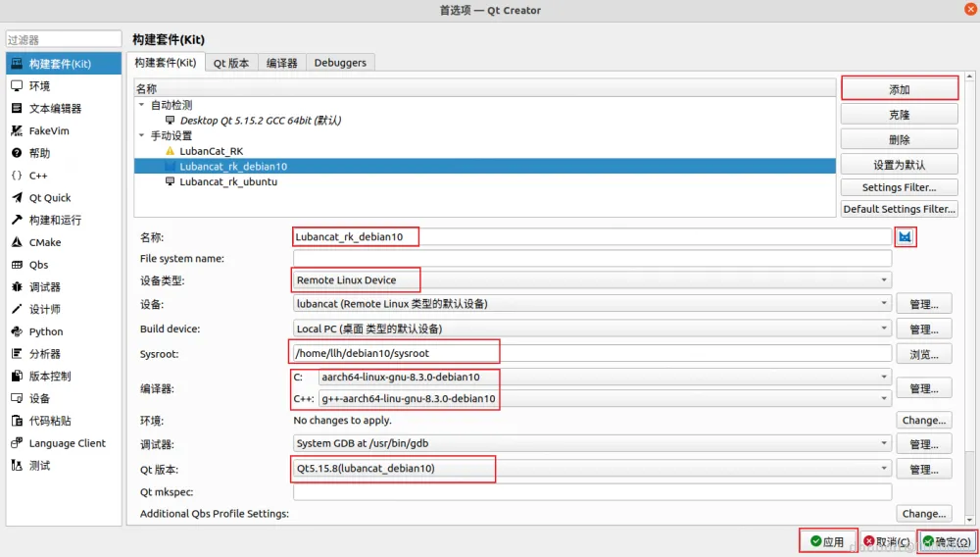The width and height of the screenshot is (980, 557).
Task: Open the 设备类型 dropdown
Action: coord(593,280)
